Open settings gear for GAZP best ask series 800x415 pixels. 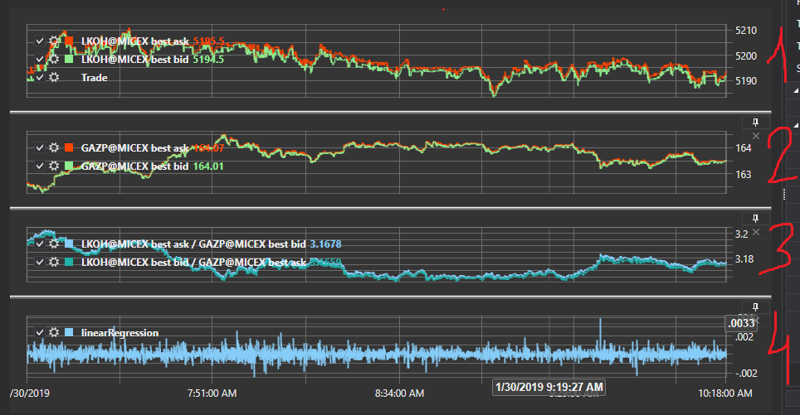click(54, 148)
